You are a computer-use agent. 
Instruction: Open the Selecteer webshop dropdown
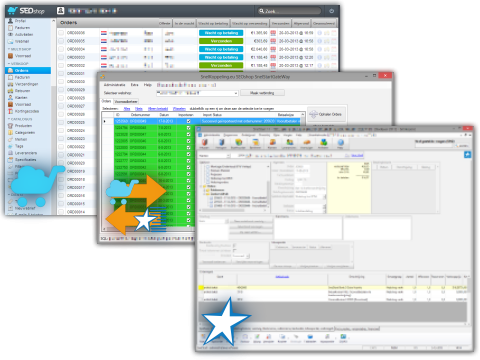(x=197, y=93)
